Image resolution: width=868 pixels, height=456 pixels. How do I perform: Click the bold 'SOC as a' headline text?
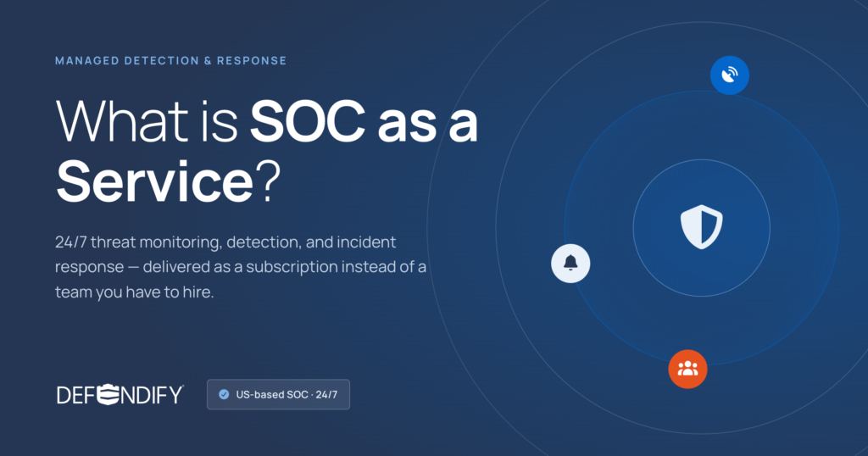364,121
